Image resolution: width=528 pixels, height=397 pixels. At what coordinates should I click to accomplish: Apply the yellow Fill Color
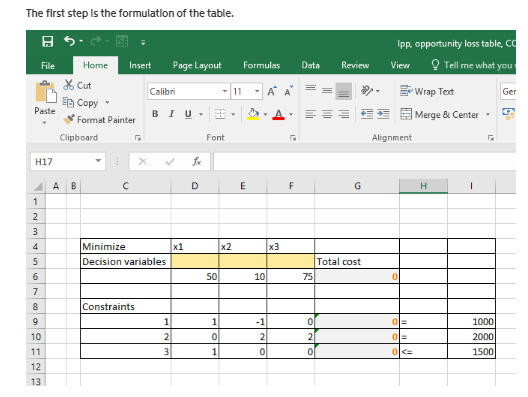click(x=253, y=114)
